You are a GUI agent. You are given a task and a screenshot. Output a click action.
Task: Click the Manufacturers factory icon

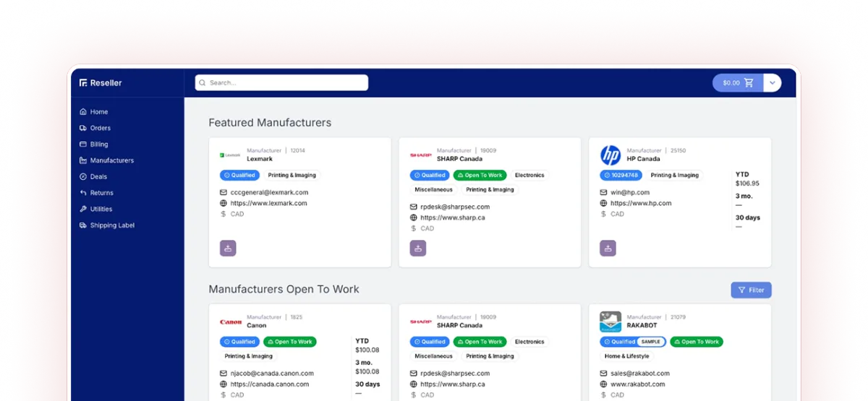[x=83, y=160]
